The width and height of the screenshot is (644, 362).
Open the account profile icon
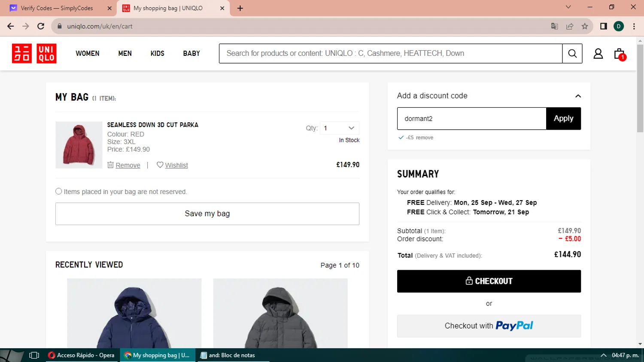click(598, 54)
